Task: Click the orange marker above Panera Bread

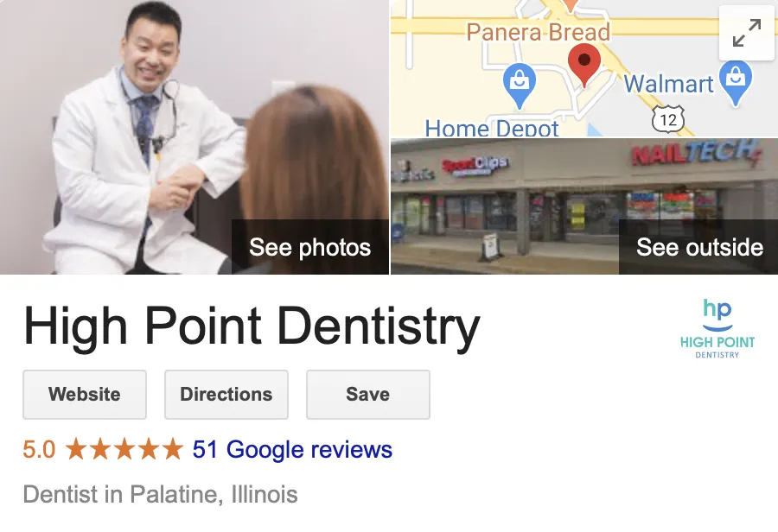Action: click(570, 5)
